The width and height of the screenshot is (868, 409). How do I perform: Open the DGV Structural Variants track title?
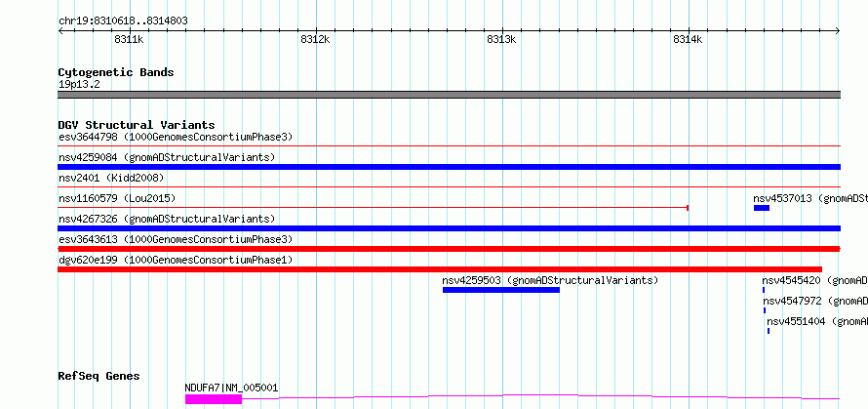point(137,125)
